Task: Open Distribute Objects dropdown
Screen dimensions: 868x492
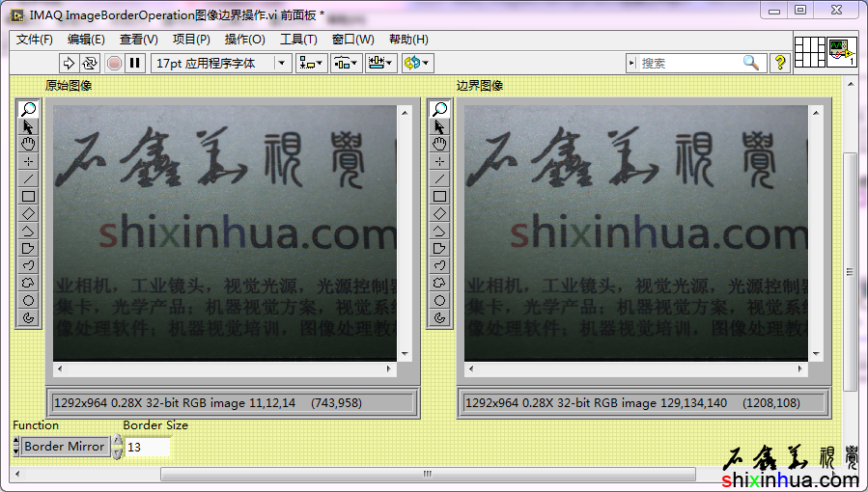Action: click(x=347, y=63)
